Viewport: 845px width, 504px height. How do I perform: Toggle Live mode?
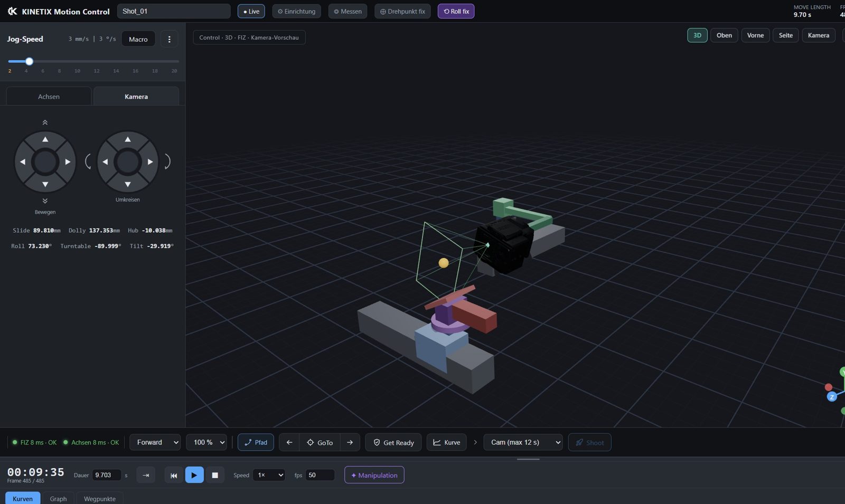tap(251, 11)
